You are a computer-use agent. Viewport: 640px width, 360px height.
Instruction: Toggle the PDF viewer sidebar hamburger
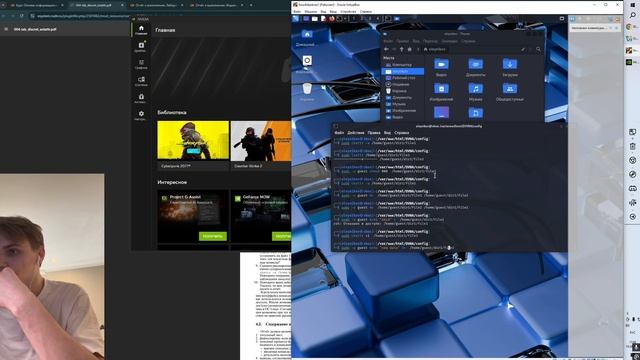point(6,29)
